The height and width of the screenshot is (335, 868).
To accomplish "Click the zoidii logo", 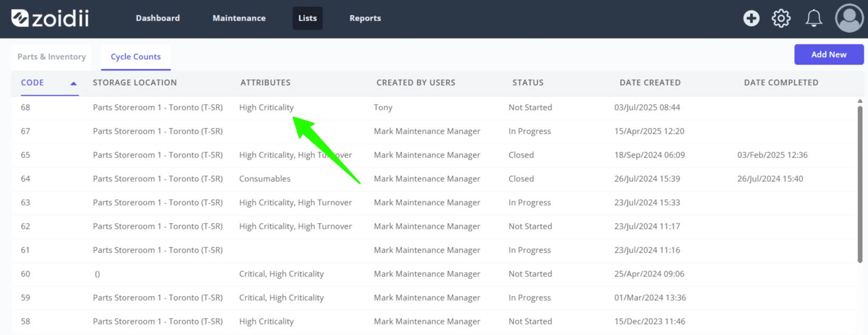I will tap(50, 18).
